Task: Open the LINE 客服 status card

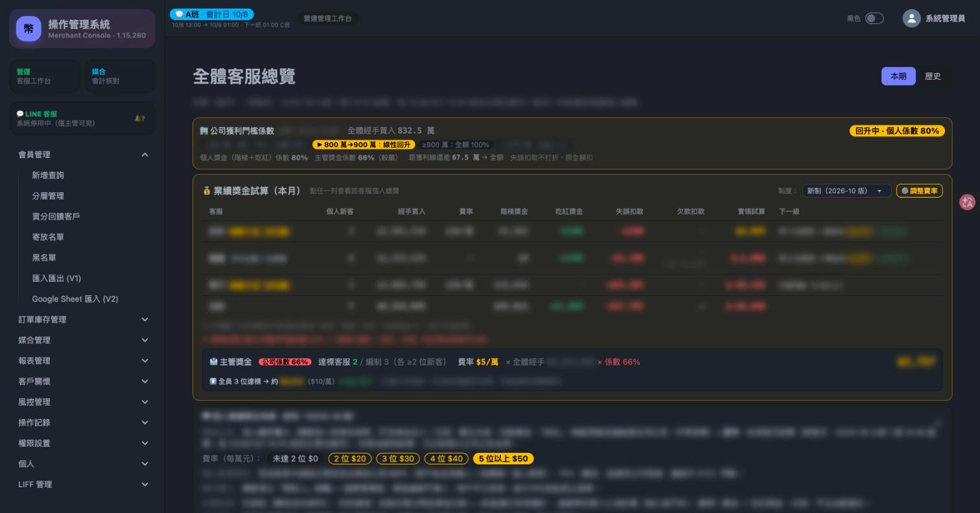Action: coord(82,119)
